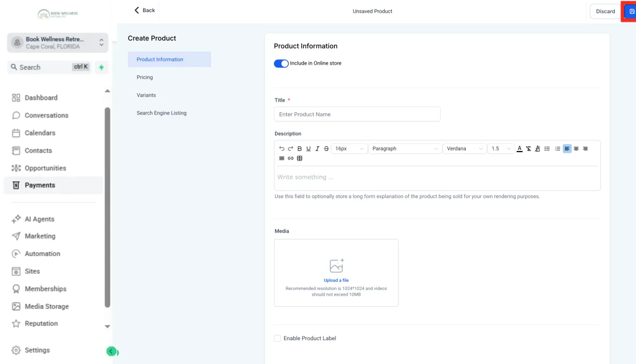Screen dimensions: 636x364
Task: Insert a table in description editor
Action: [x=299, y=158]
